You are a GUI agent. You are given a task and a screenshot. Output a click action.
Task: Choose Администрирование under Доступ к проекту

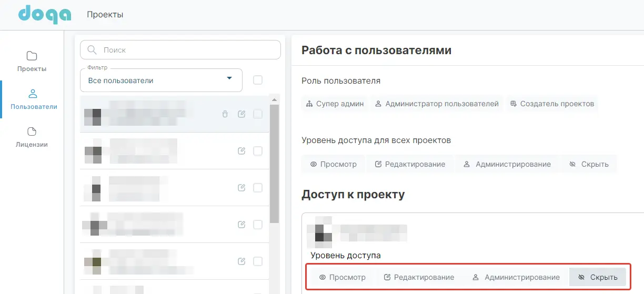tap(516, 277)
